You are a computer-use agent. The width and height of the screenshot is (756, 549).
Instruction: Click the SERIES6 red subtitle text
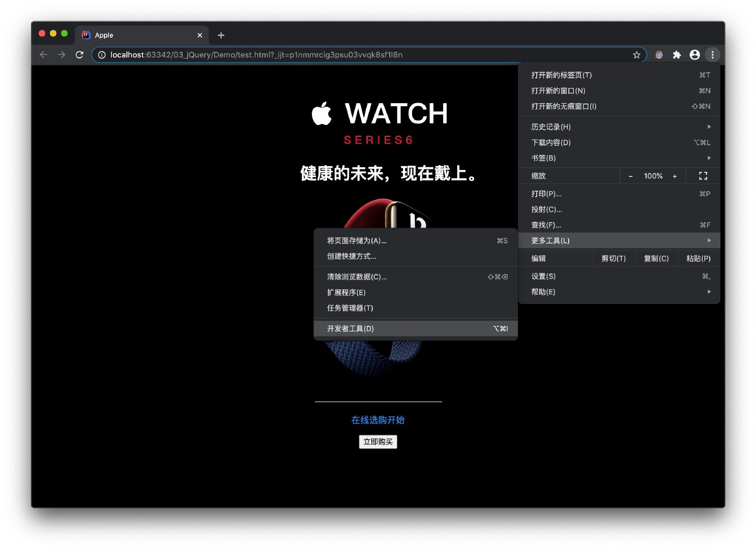click(379, 140)
